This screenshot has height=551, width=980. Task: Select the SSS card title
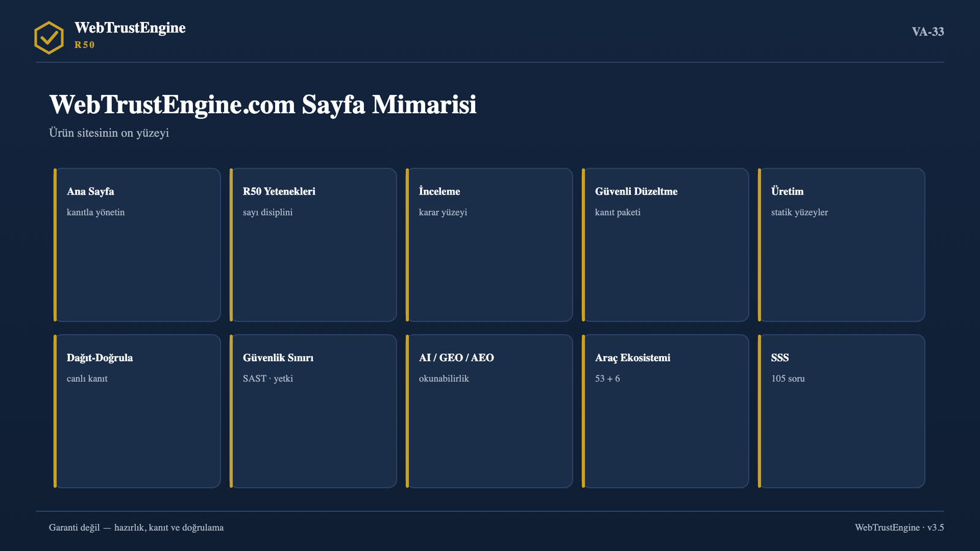tap(780, 358)
